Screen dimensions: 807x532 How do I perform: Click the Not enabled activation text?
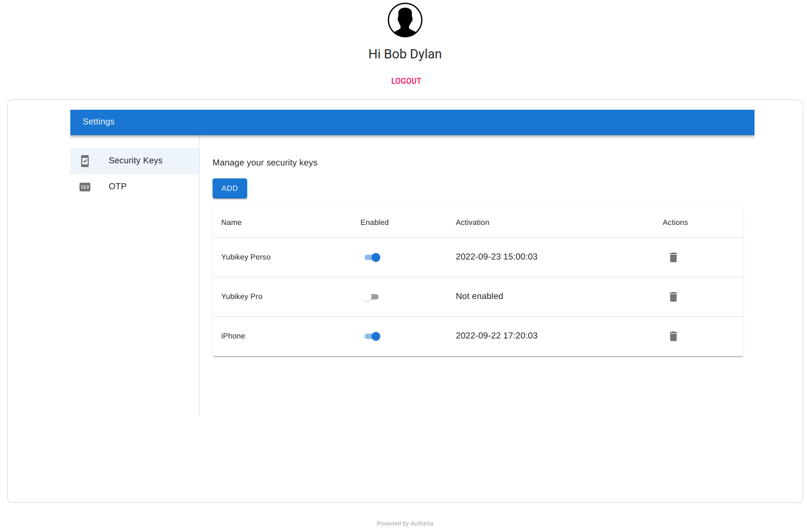[479, 296]
